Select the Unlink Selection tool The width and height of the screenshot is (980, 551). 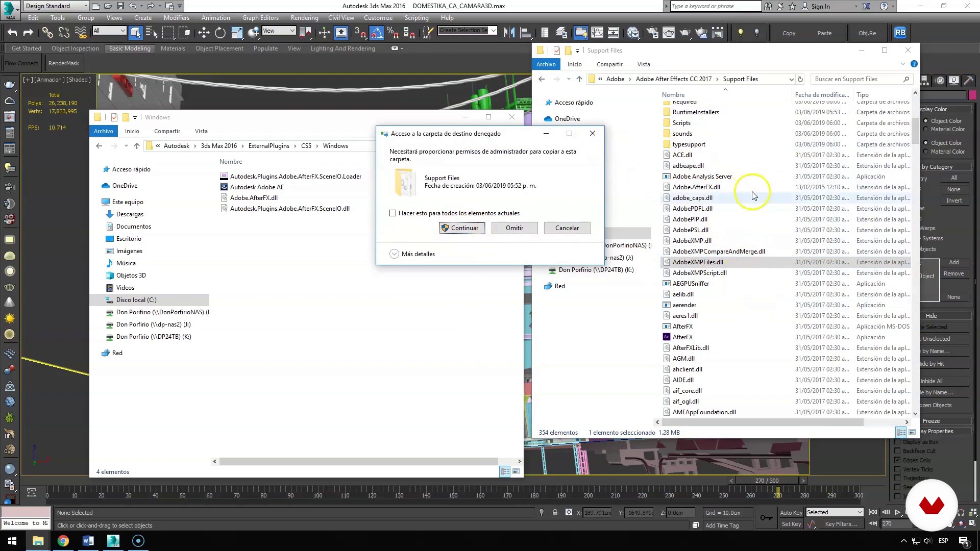(64, 33)
